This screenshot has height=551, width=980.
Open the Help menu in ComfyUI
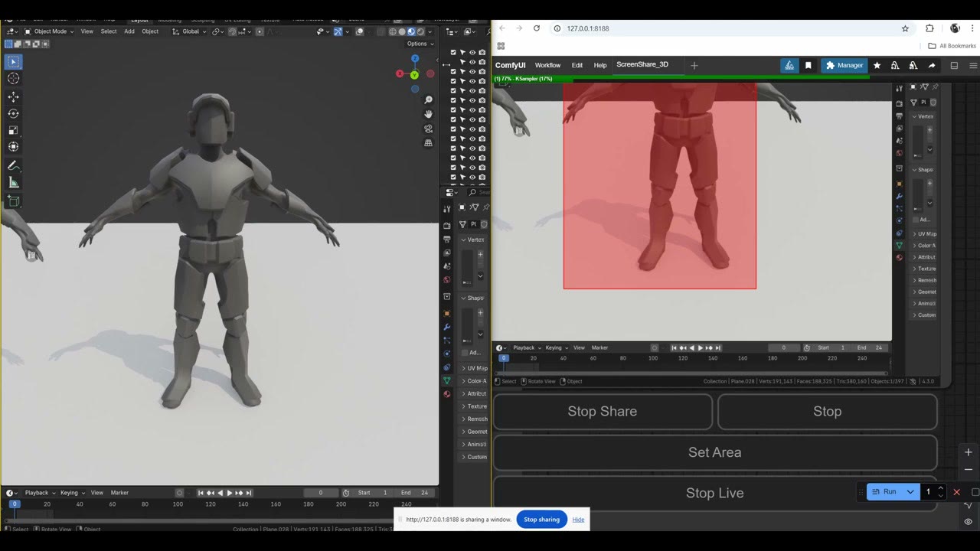click(600, 66)
